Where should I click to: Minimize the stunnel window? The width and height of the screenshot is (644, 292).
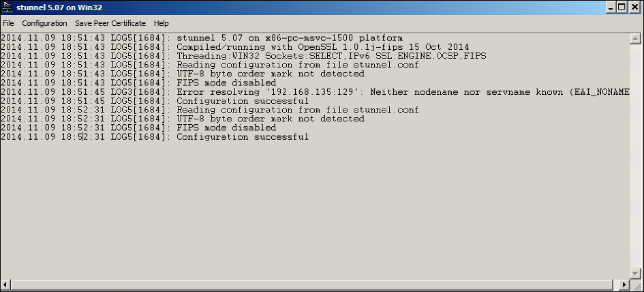click(611, 8)
